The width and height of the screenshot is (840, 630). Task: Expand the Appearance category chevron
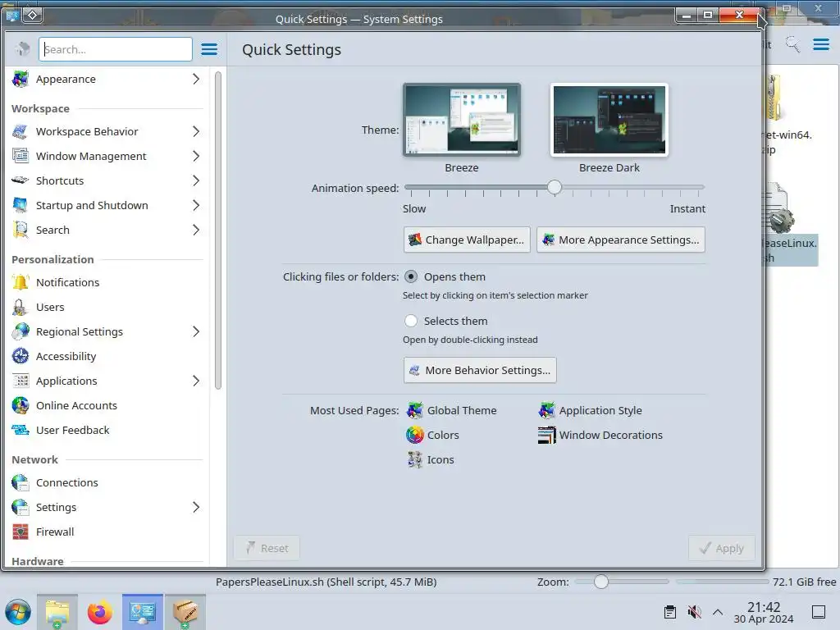point(196,79)
